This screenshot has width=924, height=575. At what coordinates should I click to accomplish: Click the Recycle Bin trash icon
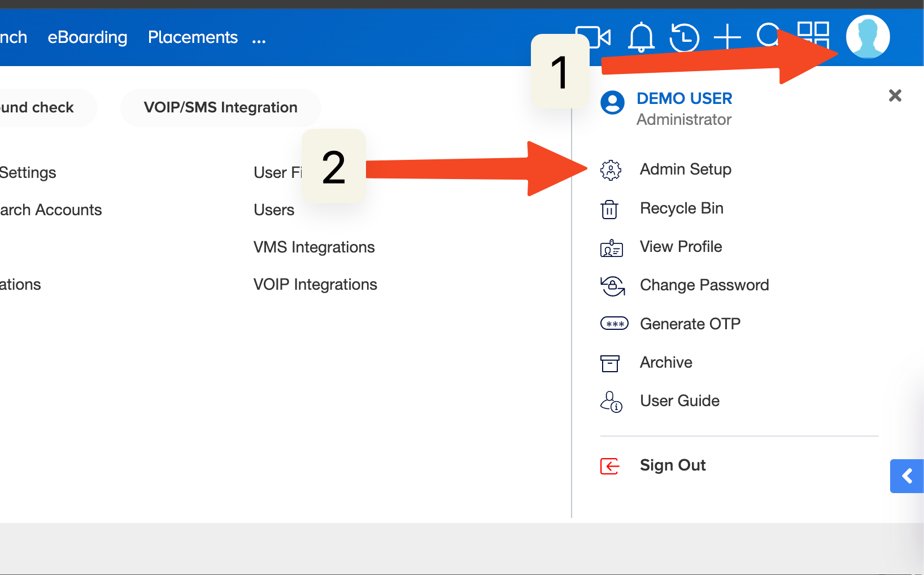pos(609,209)
